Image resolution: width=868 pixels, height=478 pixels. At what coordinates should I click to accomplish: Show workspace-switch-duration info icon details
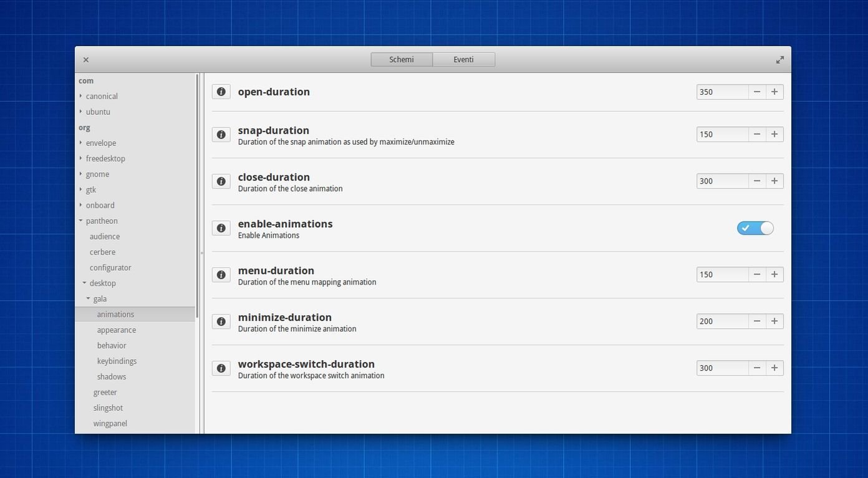coord(221,369)
